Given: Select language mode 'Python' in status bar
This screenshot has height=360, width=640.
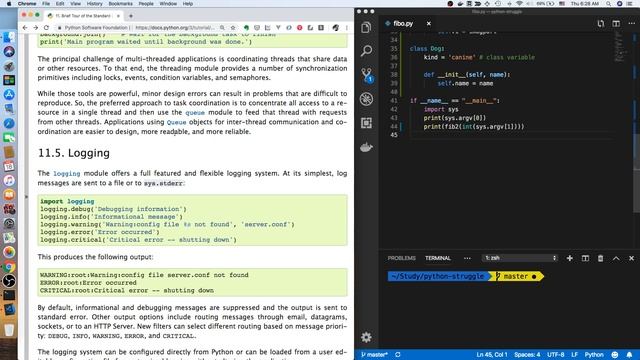Looking at the screenshot, I should tap(594, 355).
